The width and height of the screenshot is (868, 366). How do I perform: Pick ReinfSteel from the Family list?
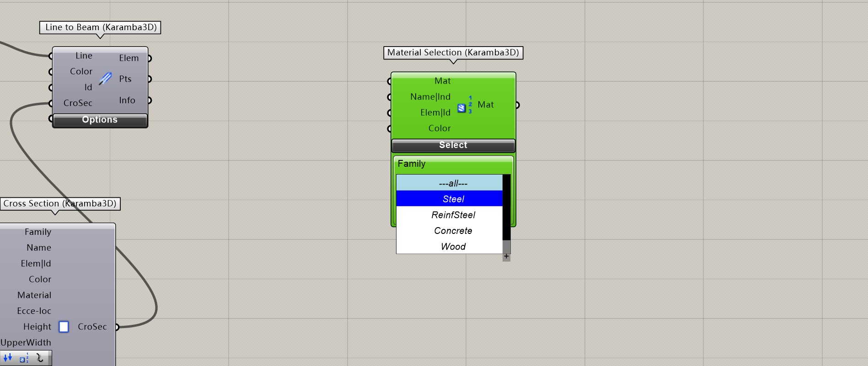[x=449, y=215]
